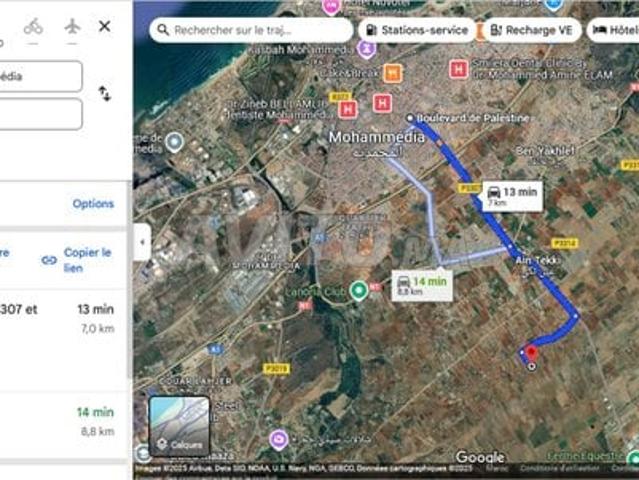639x480 pixels.
Task: Filter by Stations-service
Action: tap(417, 30)
